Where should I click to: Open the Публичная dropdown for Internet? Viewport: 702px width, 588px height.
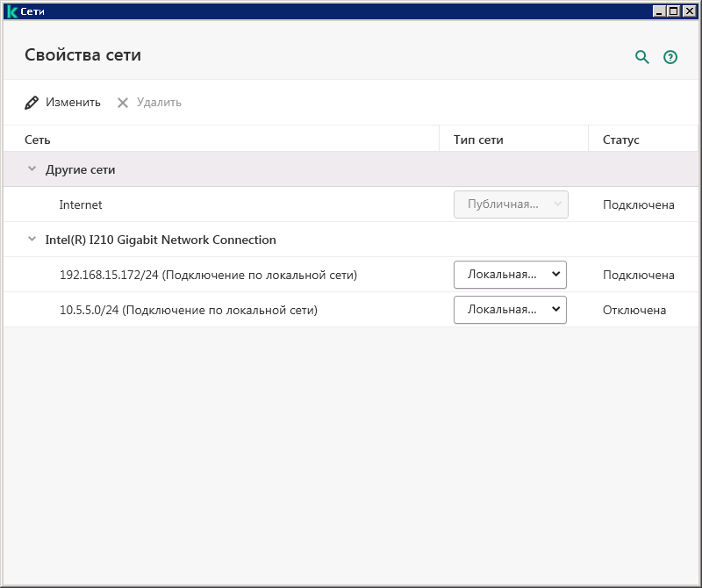tap(511, 204)
